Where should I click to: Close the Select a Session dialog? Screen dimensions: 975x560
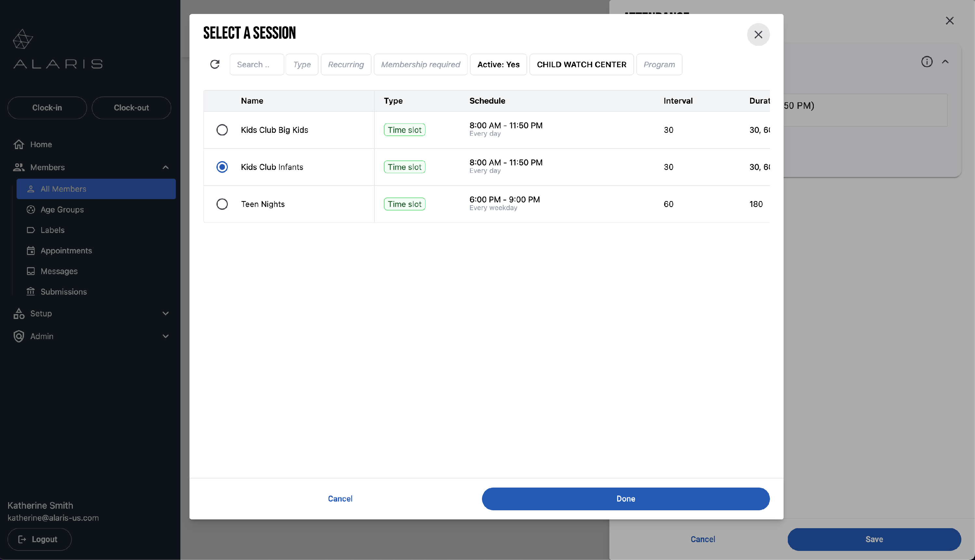click(758, 35)
